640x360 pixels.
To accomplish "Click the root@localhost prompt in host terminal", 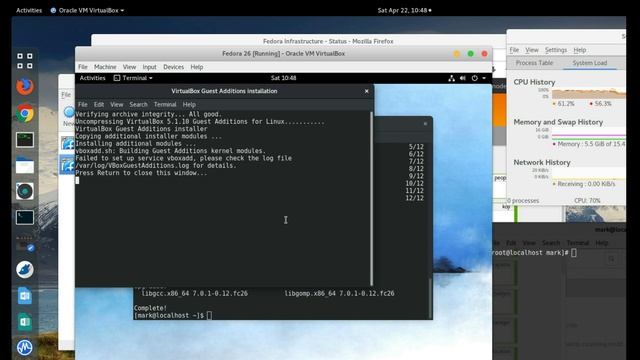I will click(529, 253).
